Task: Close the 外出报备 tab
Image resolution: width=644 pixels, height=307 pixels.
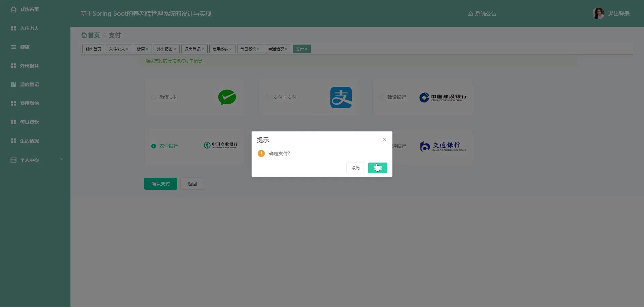Action: pos(175,49)
